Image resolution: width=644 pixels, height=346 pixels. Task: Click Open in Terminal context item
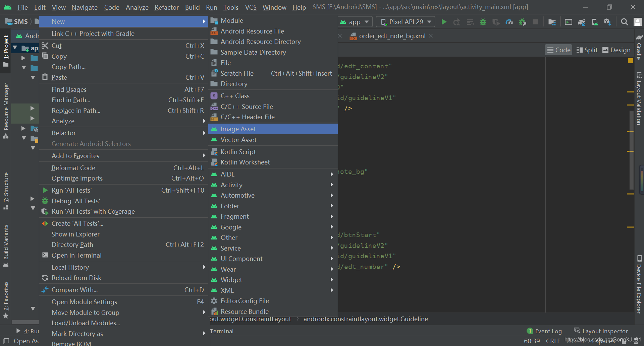[123, 255]
